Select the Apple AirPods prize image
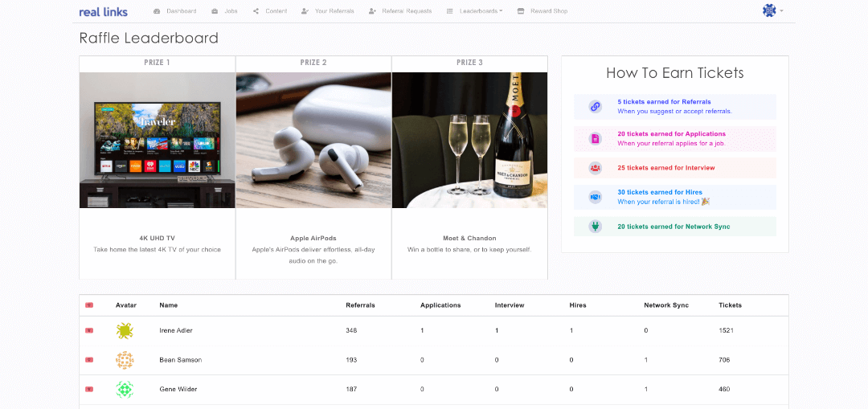This screenshot has width=868, height=409. (x=313, y=140)
